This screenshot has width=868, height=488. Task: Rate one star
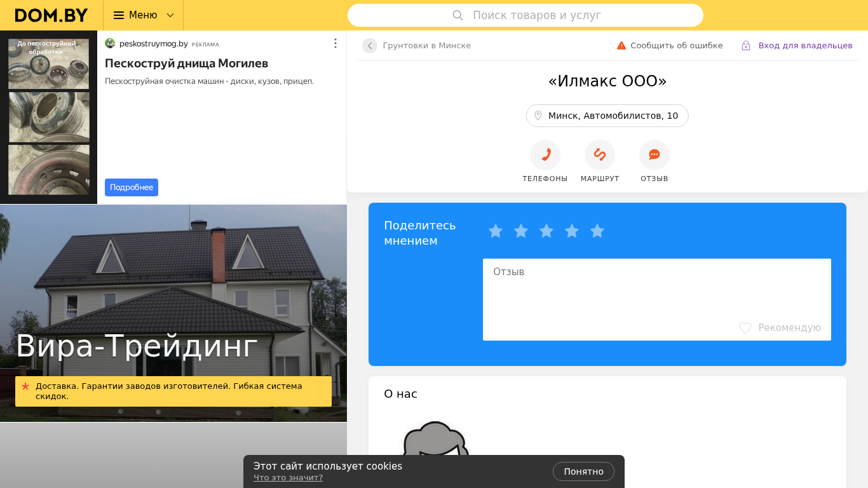pos(496,231)
